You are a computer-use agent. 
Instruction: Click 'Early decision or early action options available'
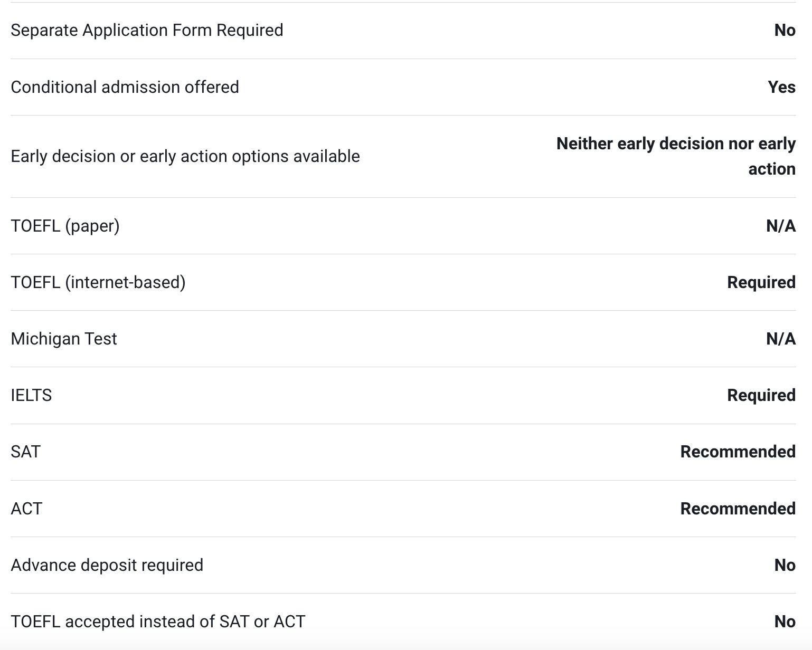coord(185,157)
